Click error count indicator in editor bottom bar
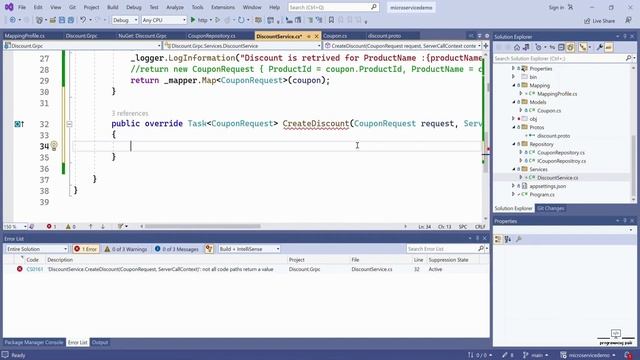 tap(51, 226)
